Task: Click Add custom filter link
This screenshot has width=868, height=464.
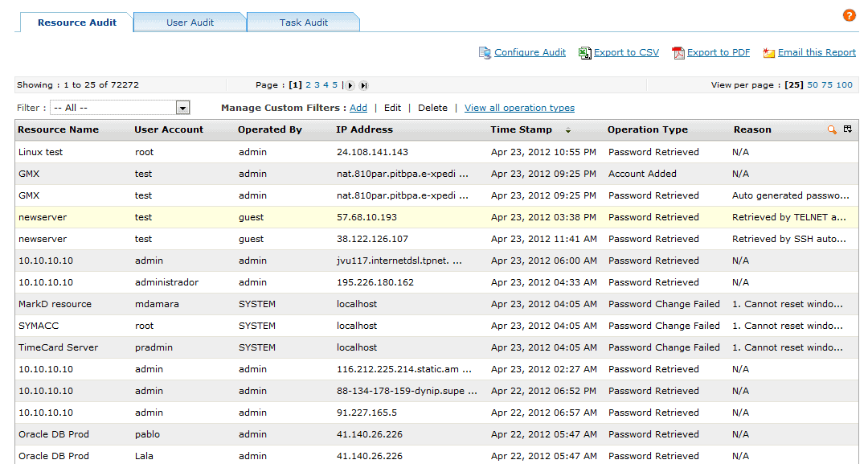Action: tap(358, 108)
